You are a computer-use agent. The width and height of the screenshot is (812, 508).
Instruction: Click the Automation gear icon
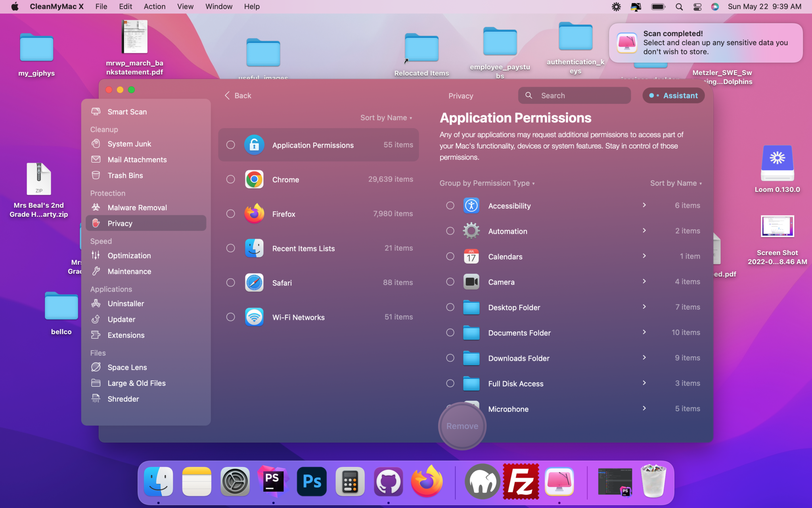(471, 231)
